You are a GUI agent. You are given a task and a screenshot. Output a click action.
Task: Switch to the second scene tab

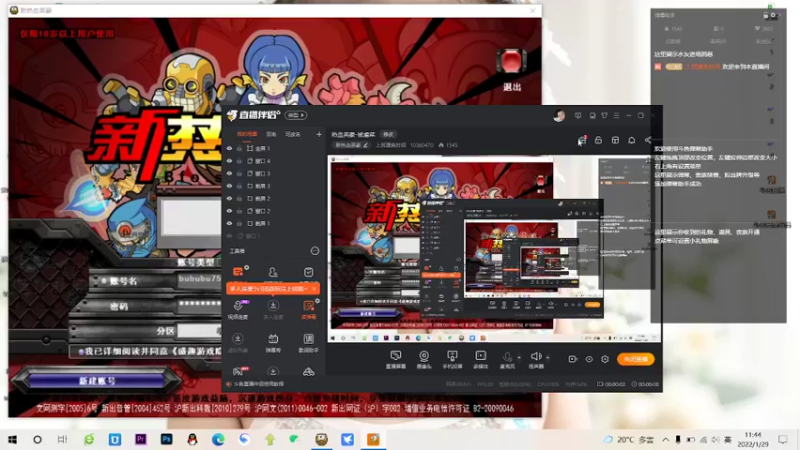271,134
